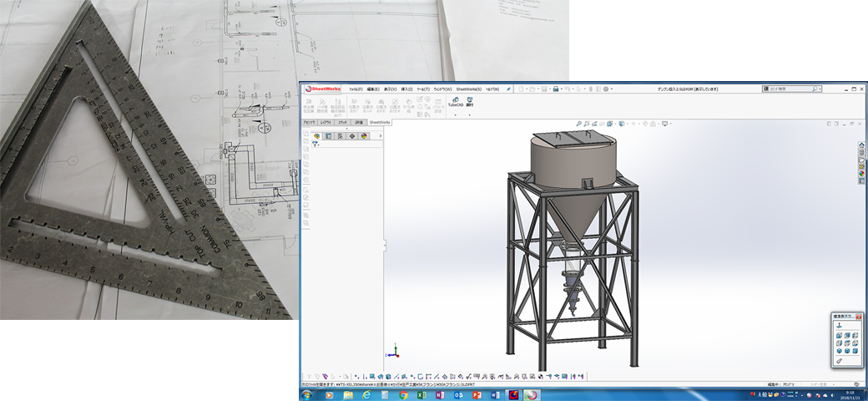
Task: Click the Windows Start button
Action: (x=307, y=394)
